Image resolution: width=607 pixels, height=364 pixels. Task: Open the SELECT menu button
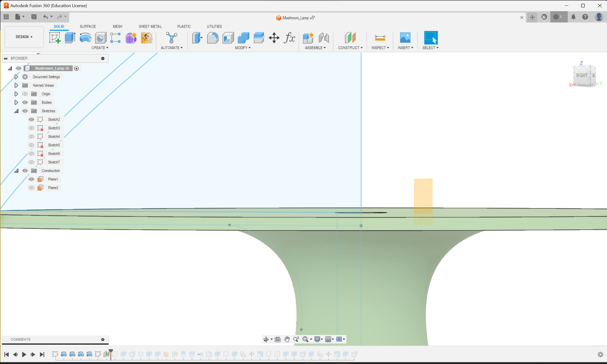(x=430, y=48)
